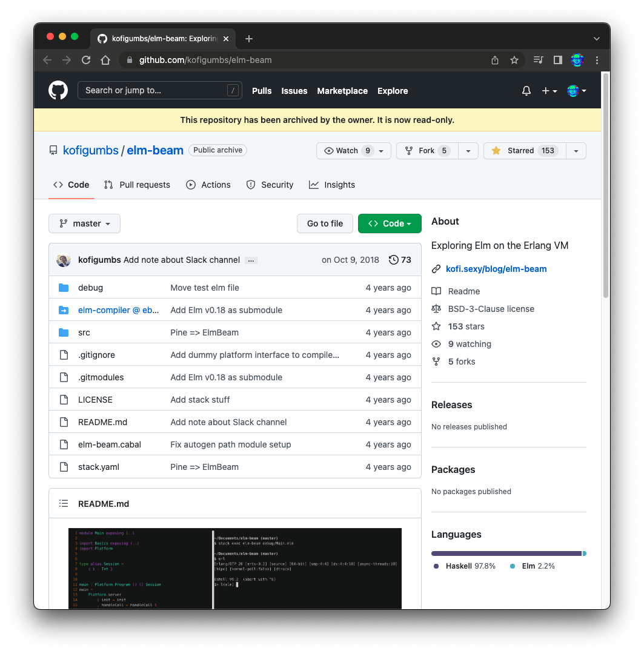Image resolution: width=644 pixels, height=654 pixels.
Task: Switch to the Pull requests tab
Action: tap(137, 185)
